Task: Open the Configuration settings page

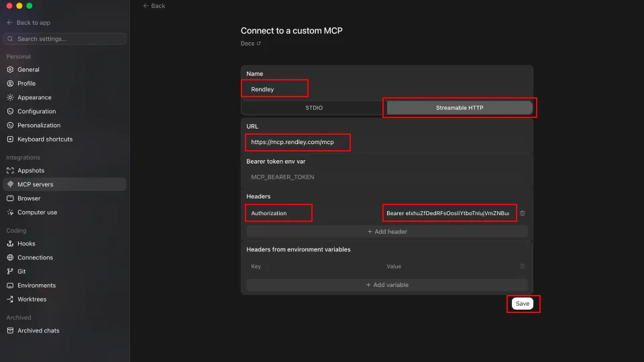Action: click(64, 111)
